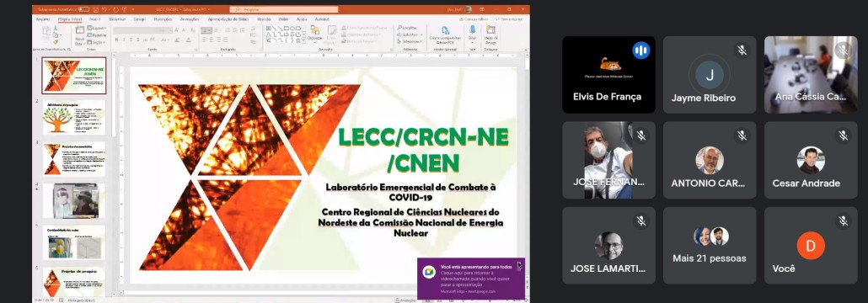
Task: Toggle Cesar Andrade's muted microphone indicator
Action: click(843, 136)
